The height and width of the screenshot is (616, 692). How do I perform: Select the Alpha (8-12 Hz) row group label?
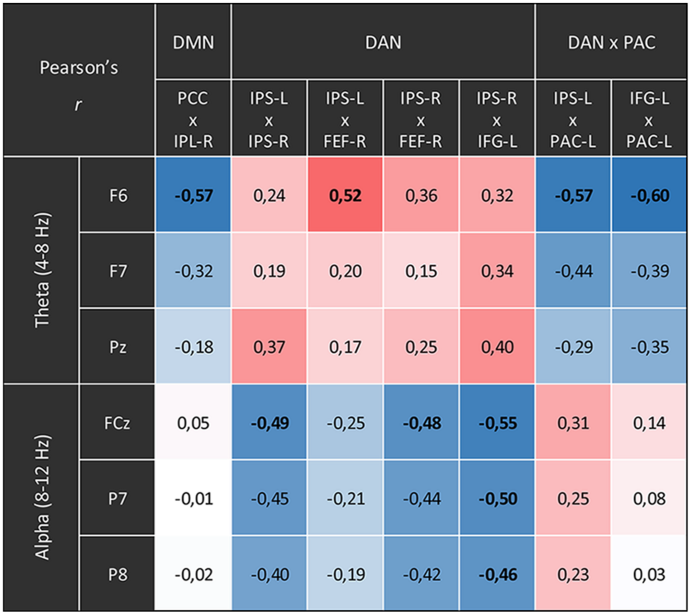pyautogui.click(x=42, y=498)
